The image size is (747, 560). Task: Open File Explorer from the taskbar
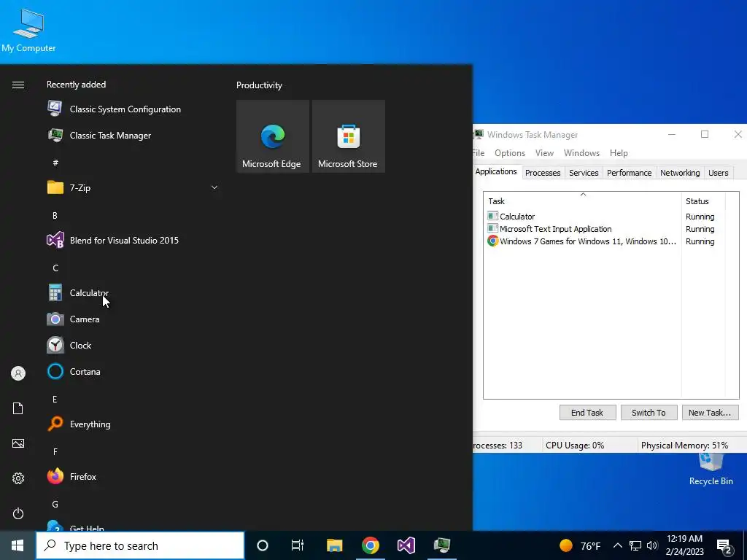334,545
